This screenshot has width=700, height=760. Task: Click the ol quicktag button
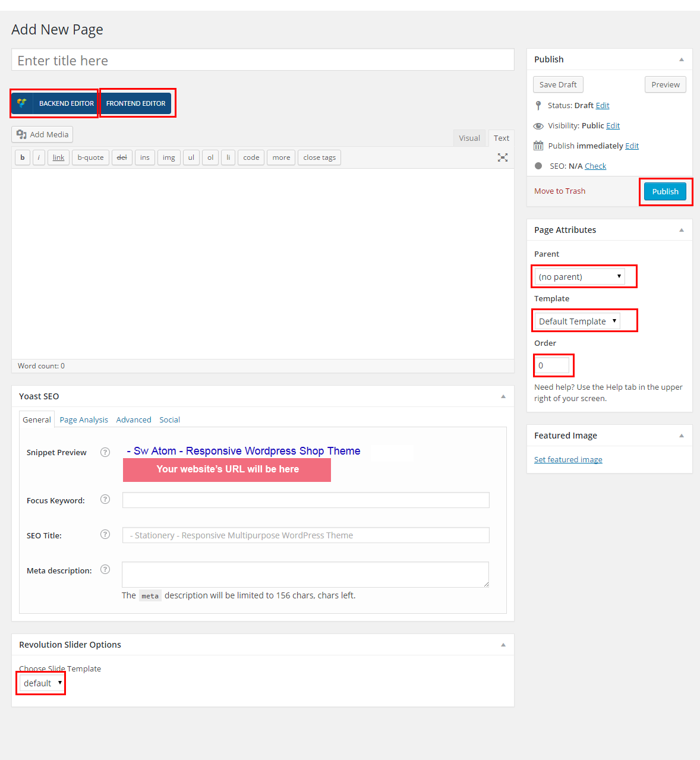210,157
